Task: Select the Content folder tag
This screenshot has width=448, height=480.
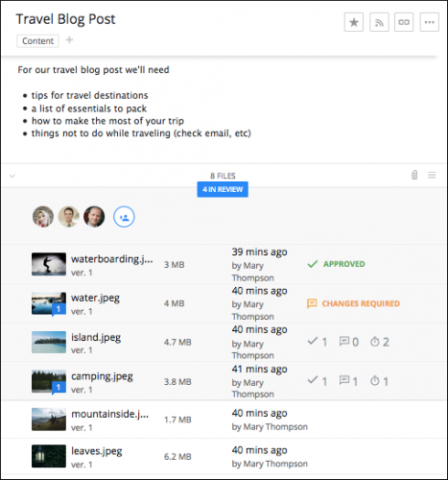Action: pos(37,41)
